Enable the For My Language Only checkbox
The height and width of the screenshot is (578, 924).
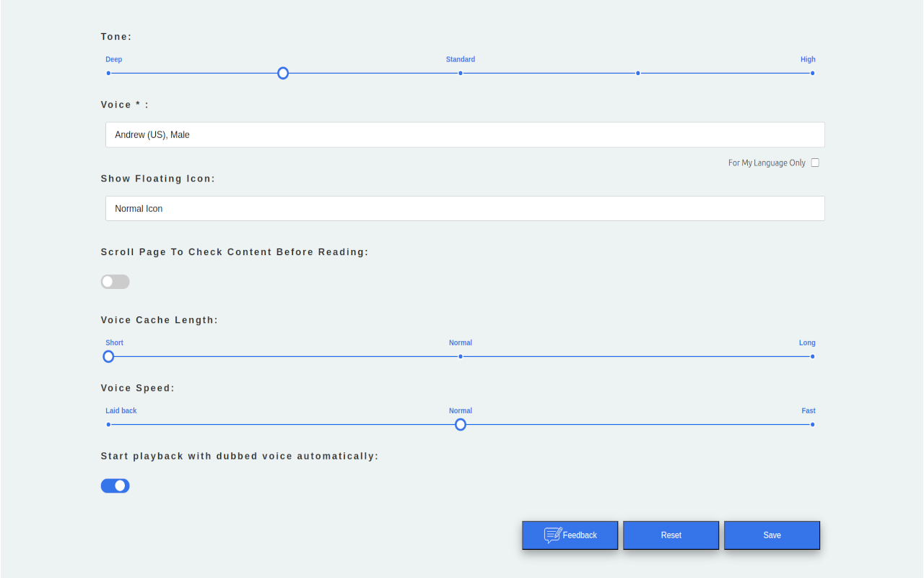[x=815, y=163]
